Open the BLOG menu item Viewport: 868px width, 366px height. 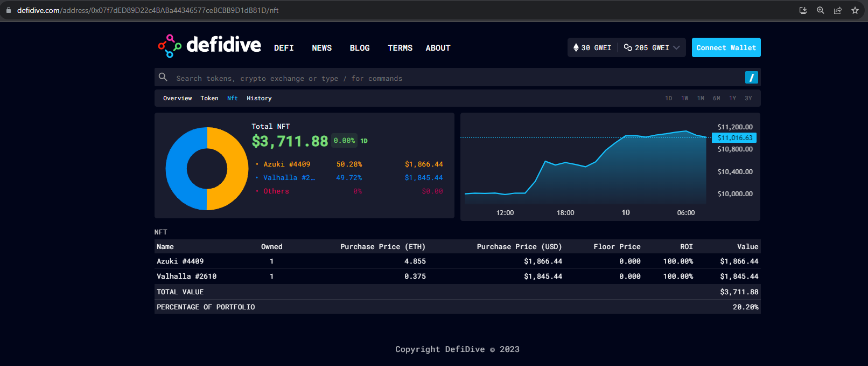click(x=360, y=48)
